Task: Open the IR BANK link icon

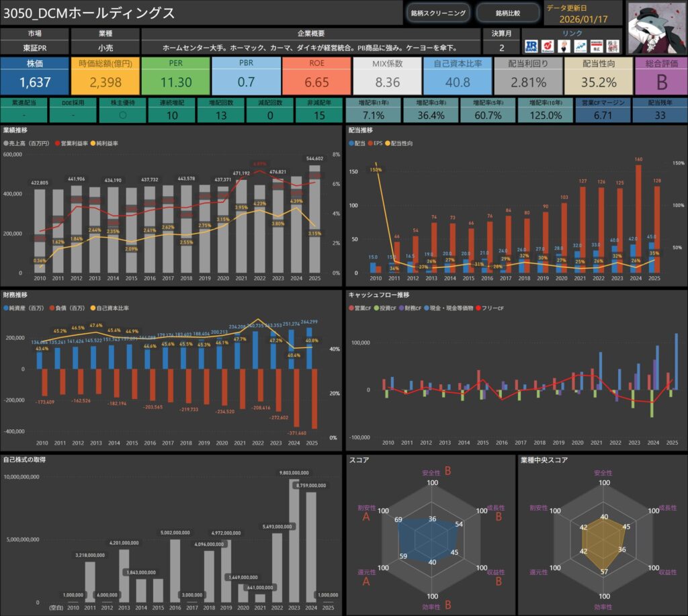Action: (x=531, y=46)
